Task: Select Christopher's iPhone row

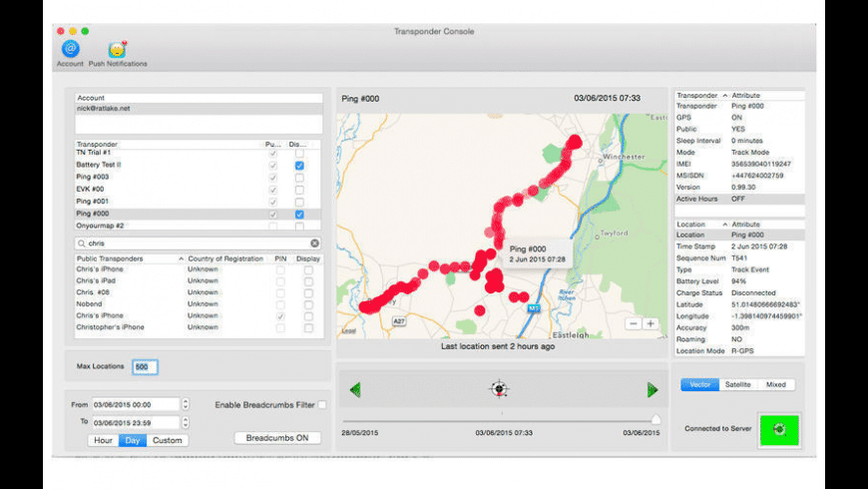Action: tap(199, 327)
